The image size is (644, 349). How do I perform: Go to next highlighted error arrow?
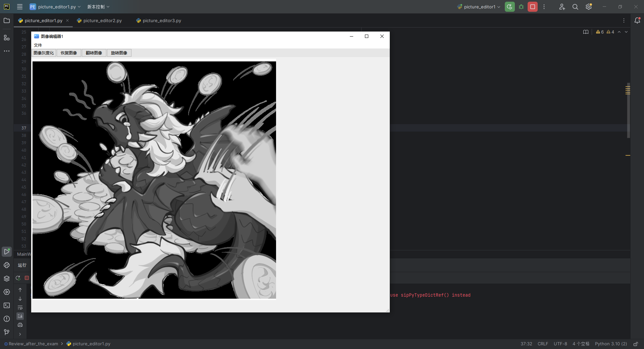(626, 32)
